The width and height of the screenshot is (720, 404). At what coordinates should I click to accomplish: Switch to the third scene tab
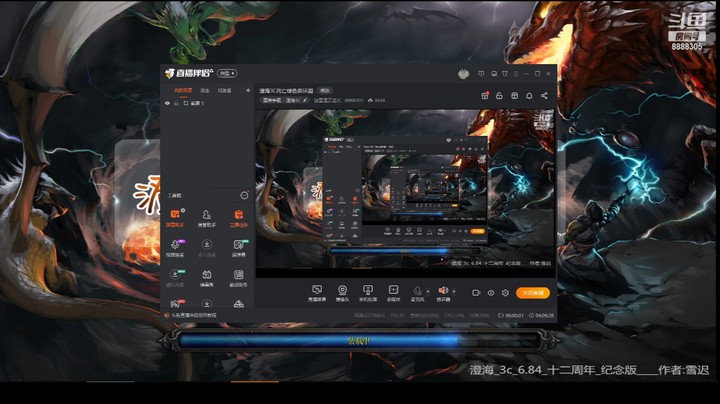pyautogui.click(x=225, y=90)
